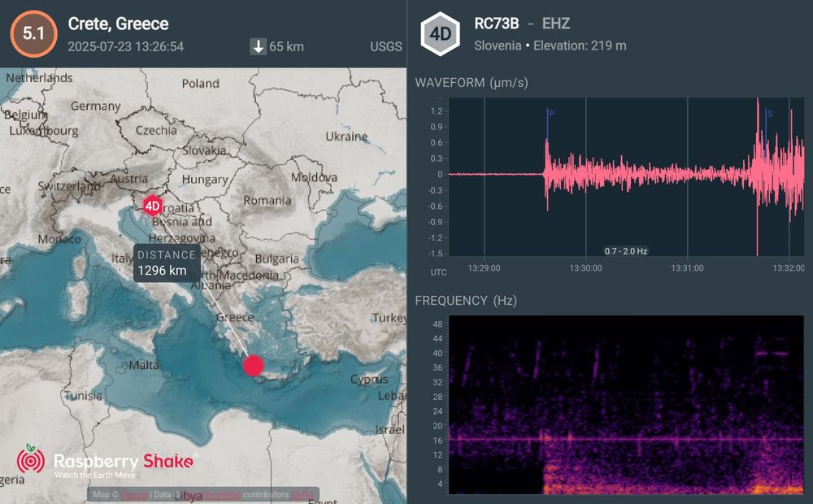Click the 1.2 waveform amplitude axis label
The image size is (813, 504).
(x=437, y=111)
